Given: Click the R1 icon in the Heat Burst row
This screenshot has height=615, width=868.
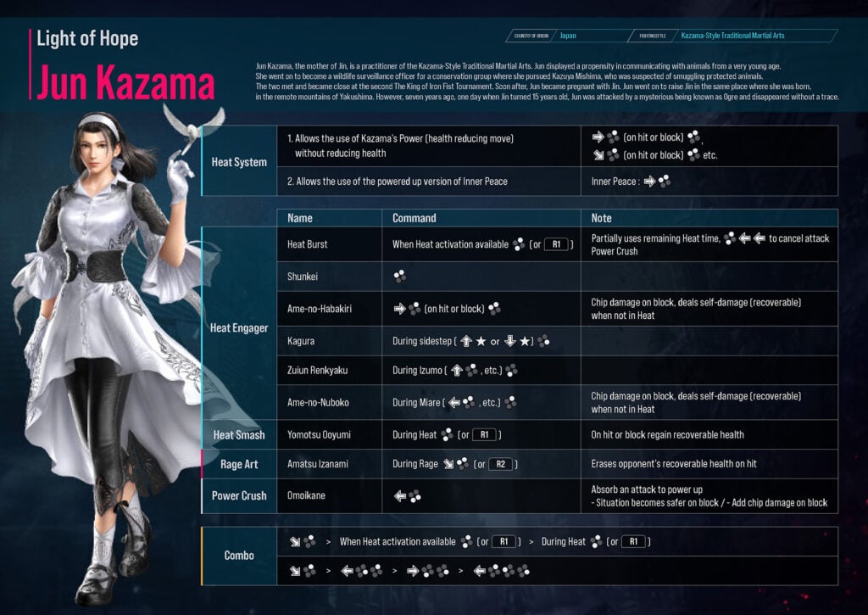Looking at the screenshot, I should pos(557,244).
